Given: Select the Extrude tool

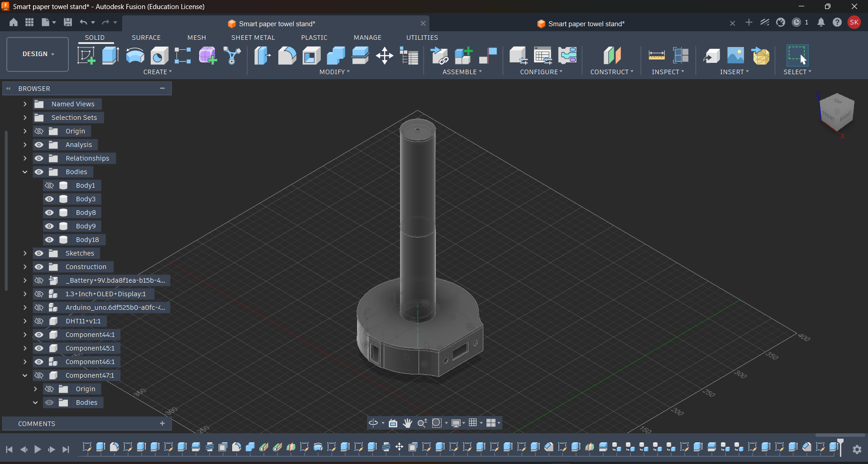Looking at the screenshot, I should (110, 56).
